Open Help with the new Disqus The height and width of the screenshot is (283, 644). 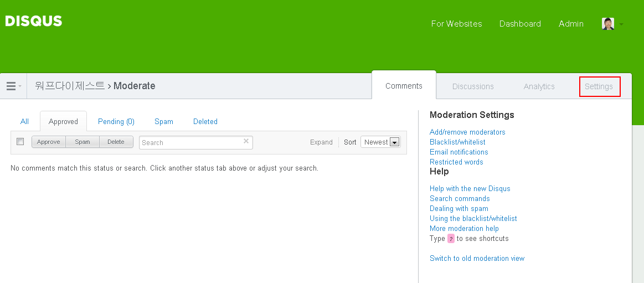pyautogui.click(x=470, y=188)
